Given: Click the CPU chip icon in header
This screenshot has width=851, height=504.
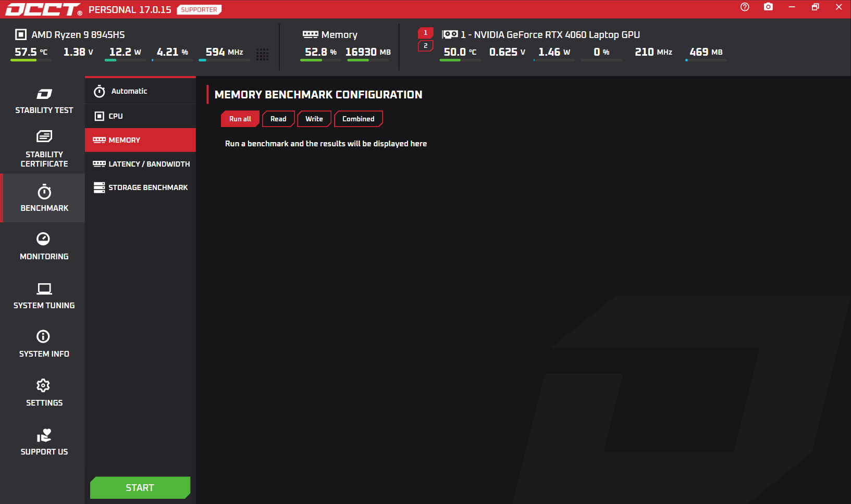Looking at the screenshot, I should 21,34.
